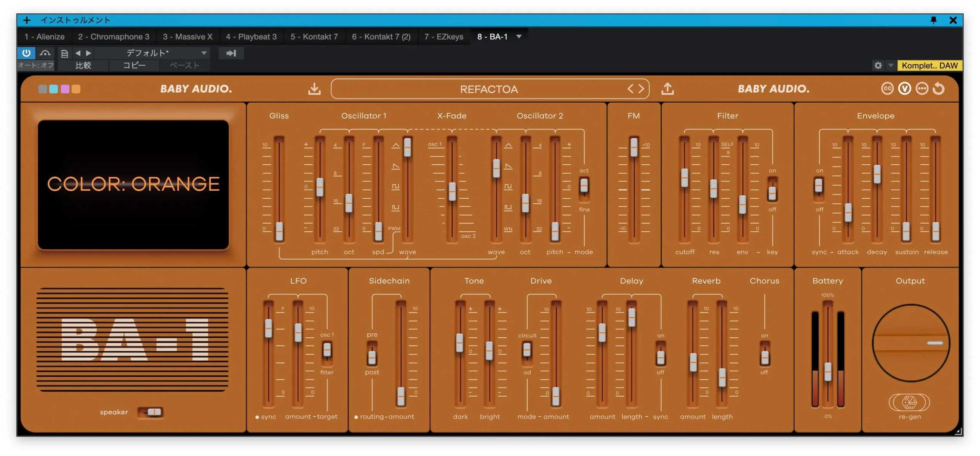980x456 pixels.
Task: Open dropdown arrow beside the gear icon
Action: [891, 65]
